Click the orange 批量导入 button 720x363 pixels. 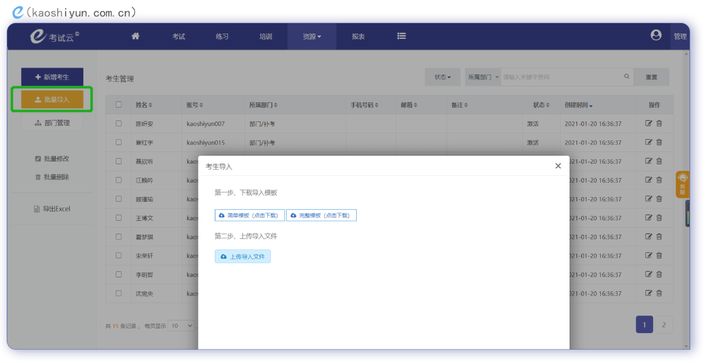[52, 99]
